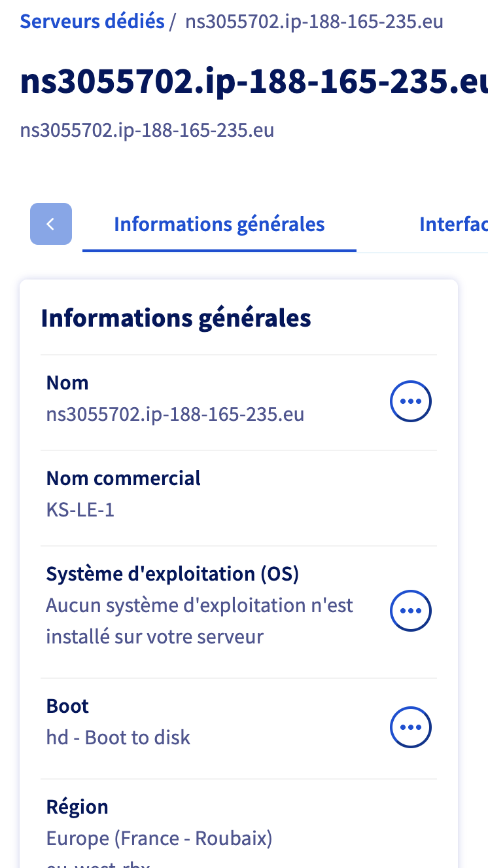The height and width of the screenshot is (868, 488).
Task: Select the KS-LE-1 commercial name value
Action: [80, 510]
